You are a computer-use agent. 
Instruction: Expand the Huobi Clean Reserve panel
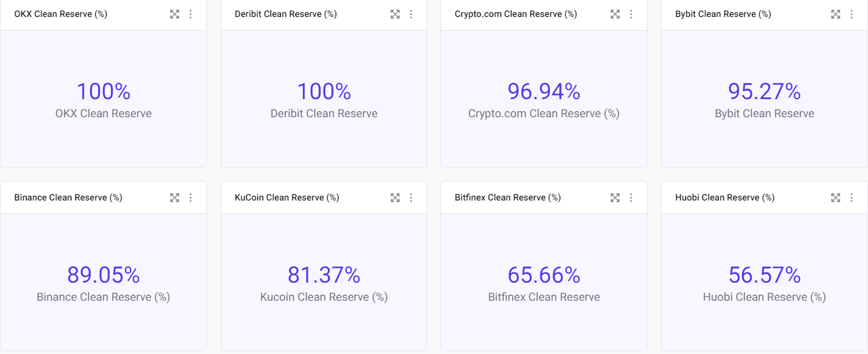pyautogui.click(x=836, y=198)
